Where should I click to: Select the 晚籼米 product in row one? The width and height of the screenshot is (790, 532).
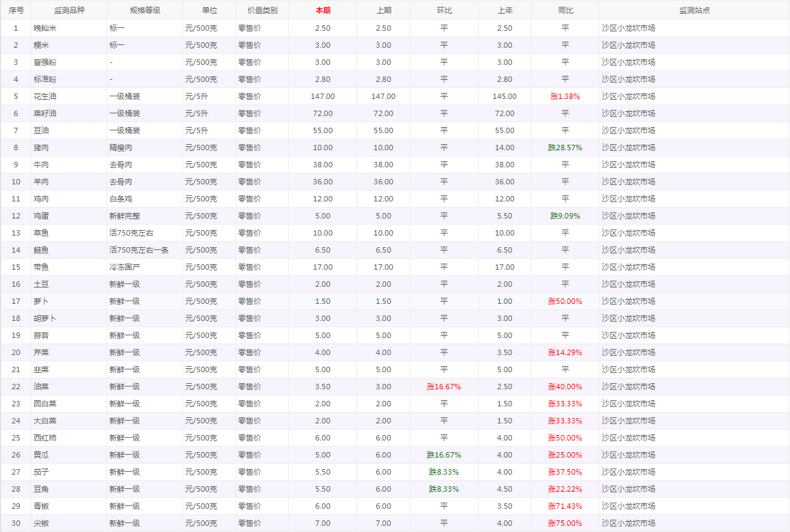click(45, 28)
